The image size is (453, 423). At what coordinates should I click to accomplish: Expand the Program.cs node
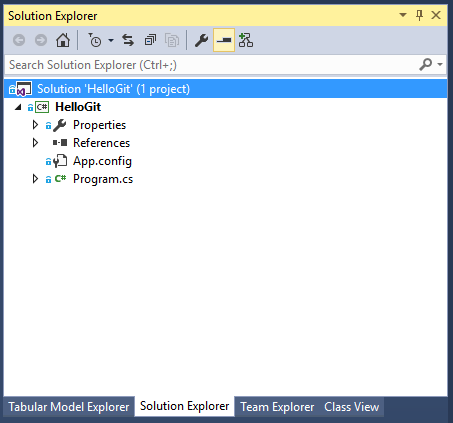[35, 179]
